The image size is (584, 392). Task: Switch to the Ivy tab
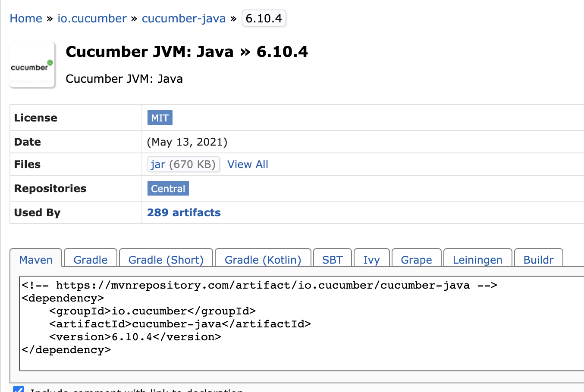coord(371,259)
